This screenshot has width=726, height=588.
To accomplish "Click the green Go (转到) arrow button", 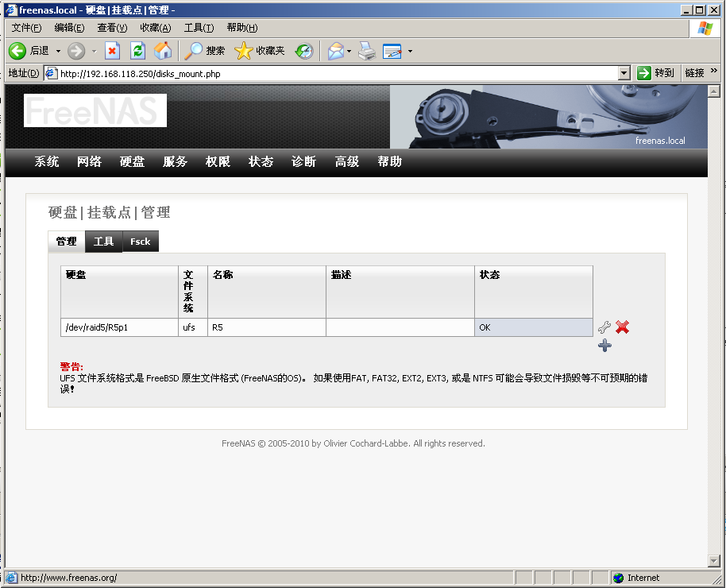I will point(644,73).
